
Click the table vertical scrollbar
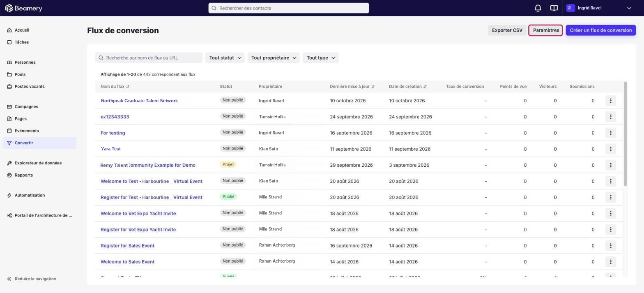click(626, 134)
